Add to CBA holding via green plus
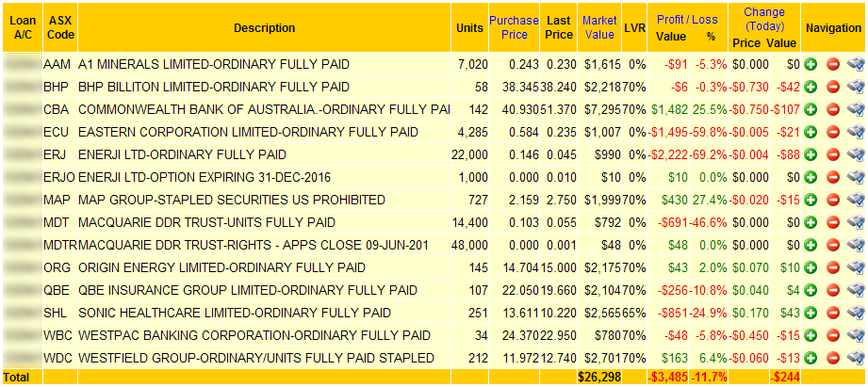 (811, 109)
